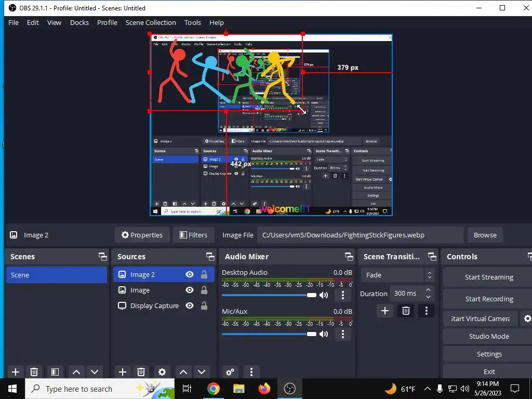Open the View menu
The width and height of the screenshot is (532, 399).
point(54,22)
